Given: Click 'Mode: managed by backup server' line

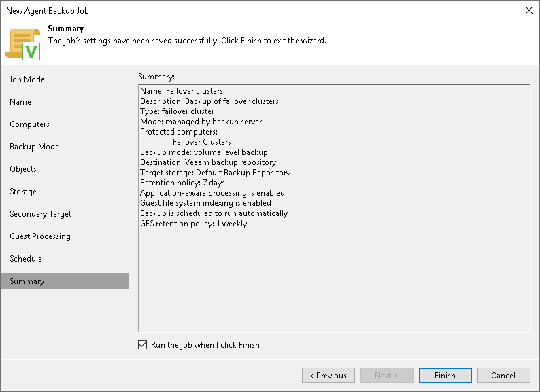Looking at the screenshot, I should click(201, 122).
